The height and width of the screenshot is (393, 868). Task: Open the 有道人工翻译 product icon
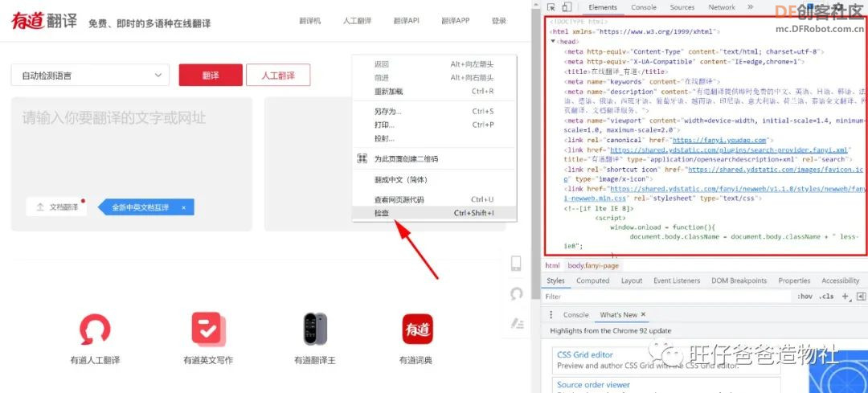click(x=95, y=330)
